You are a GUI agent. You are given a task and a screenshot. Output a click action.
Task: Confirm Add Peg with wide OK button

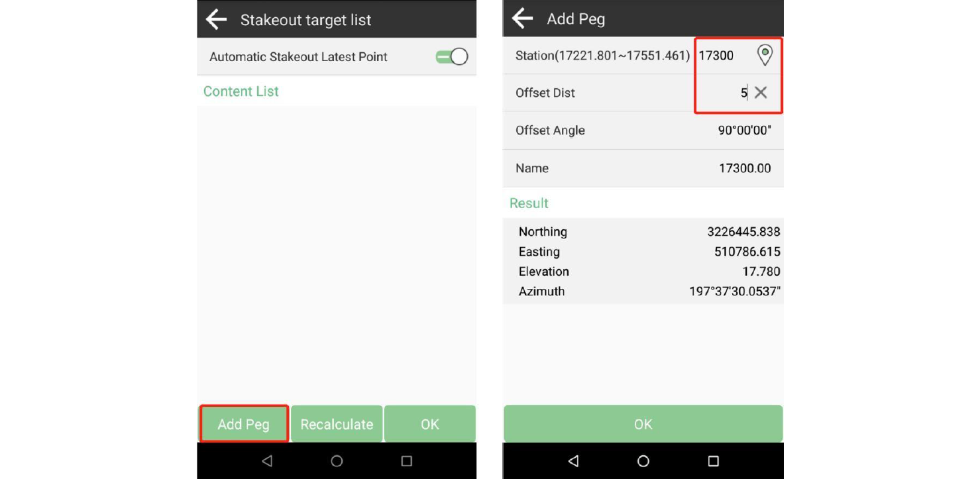click(x=643, y=424)
